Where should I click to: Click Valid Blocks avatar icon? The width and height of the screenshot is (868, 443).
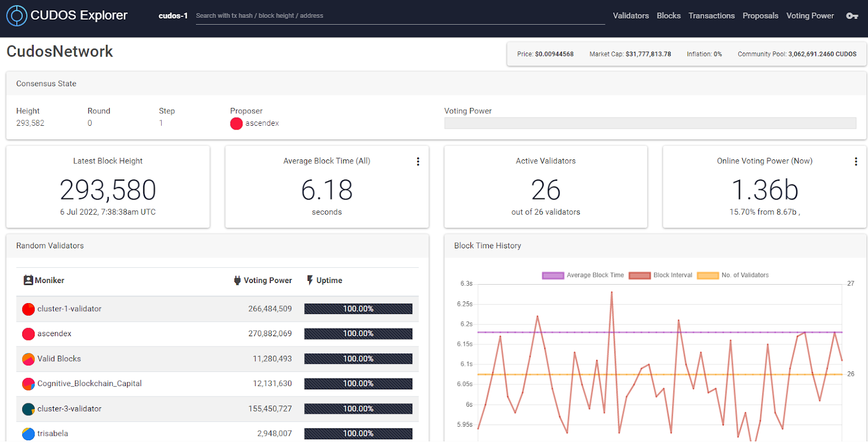28,359
